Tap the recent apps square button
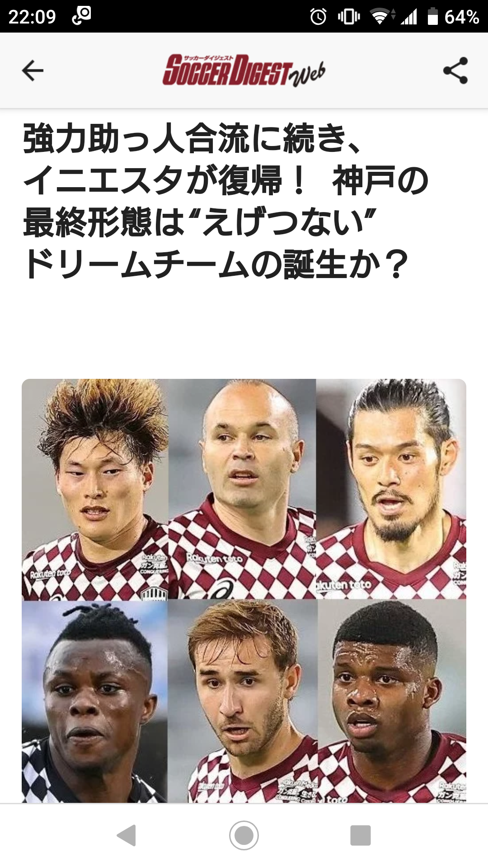This screenshot has width=488, height=868. pyautogui.click(x=361, y=835)
